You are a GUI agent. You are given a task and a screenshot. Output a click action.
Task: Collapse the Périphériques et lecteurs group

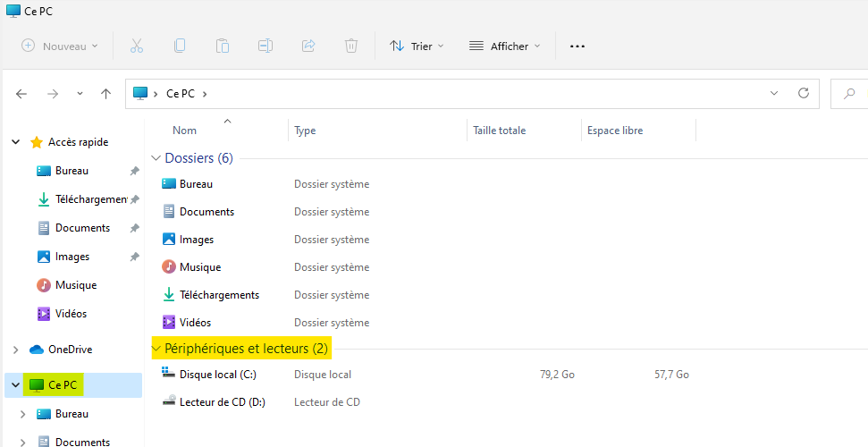(x=157, y=348)
